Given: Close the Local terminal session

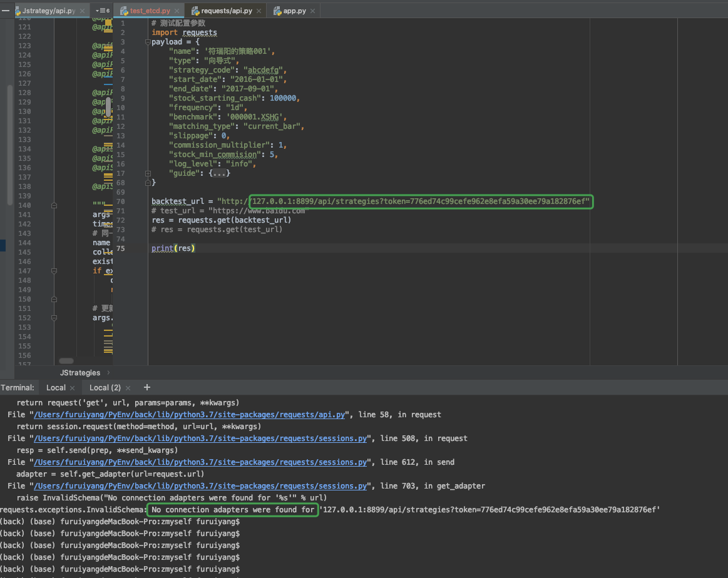Looking at the screenshot, I should [73, 388].
